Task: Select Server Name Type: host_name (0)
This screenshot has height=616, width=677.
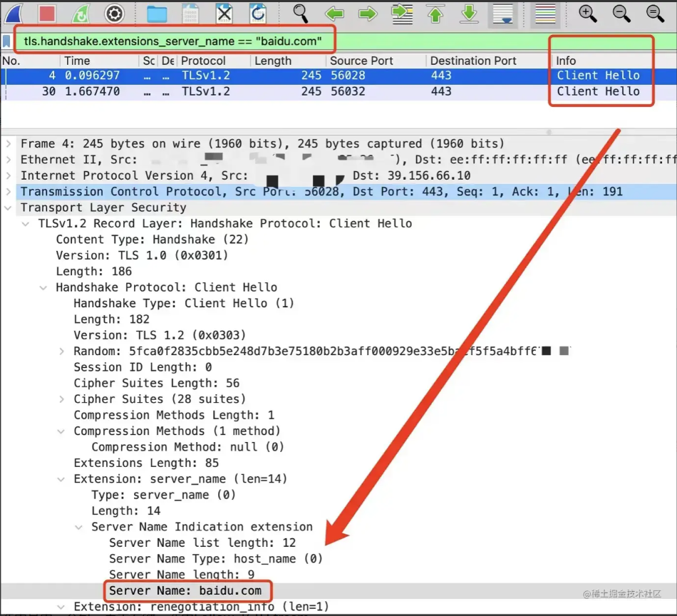Action: tap(216, 559)
